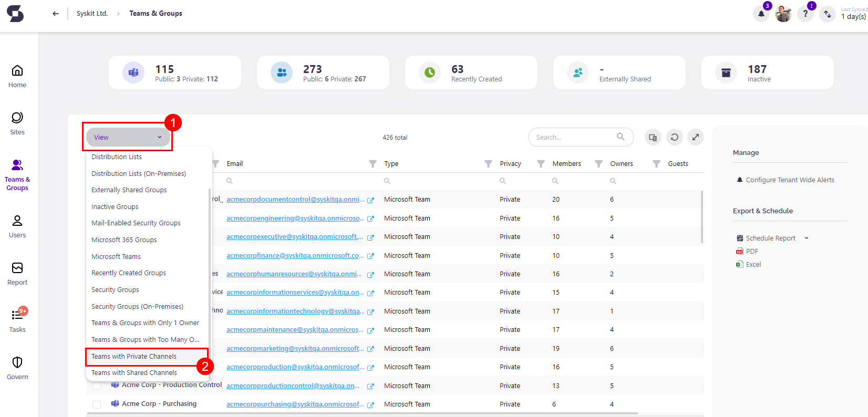
Task: Choose Recently Created Groups view
Action: [x=129, y=273]
